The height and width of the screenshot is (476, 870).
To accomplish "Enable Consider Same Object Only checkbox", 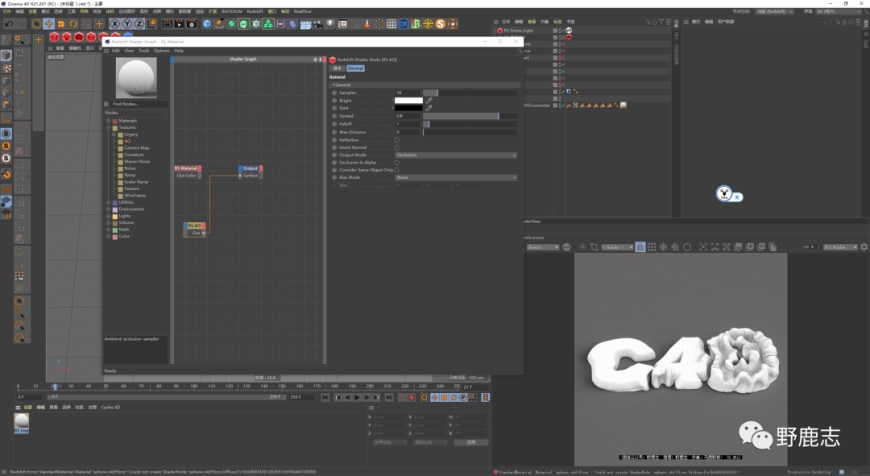I will click(397, 170).
